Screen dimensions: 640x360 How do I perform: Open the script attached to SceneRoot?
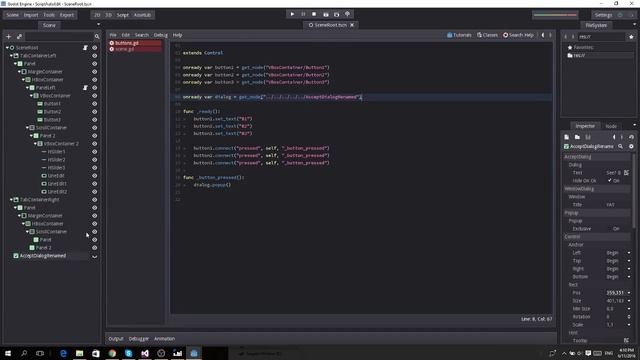(85, 48)
